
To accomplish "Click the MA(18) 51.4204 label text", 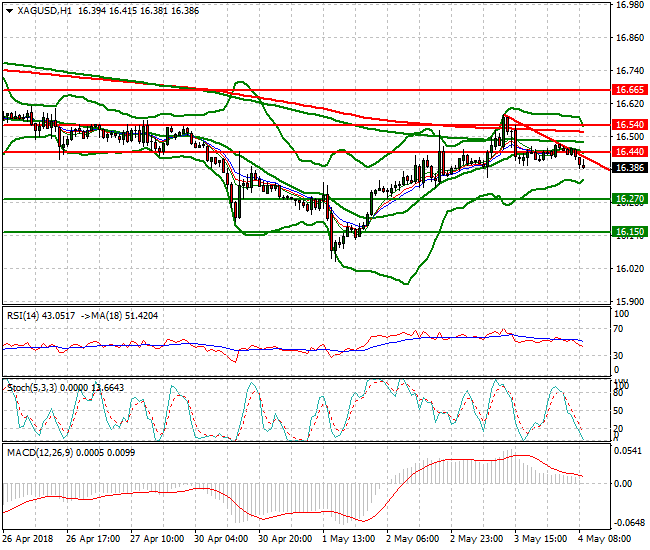I will click(x=125, y=316).
